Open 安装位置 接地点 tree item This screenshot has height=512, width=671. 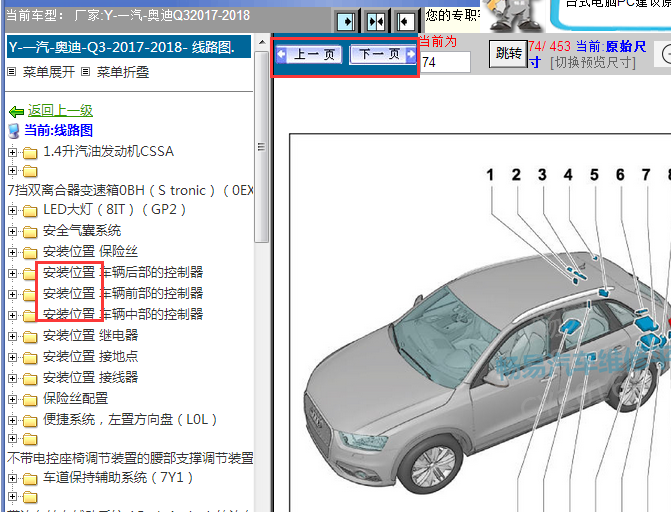point(90,356)
